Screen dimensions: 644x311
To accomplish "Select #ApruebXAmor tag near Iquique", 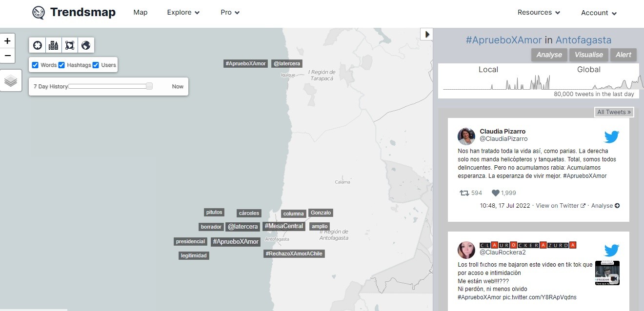I will pos(246,63).
